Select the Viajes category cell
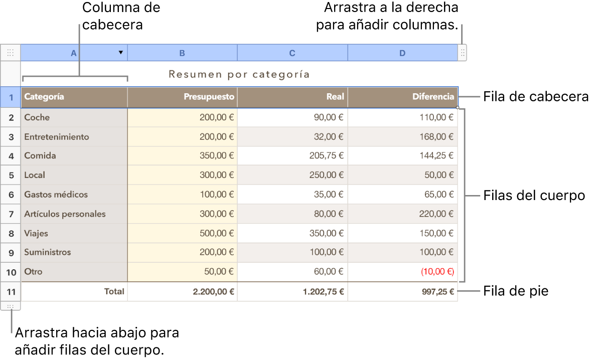The height and width of the screenshot is (364, 595). tap(74, 233)
